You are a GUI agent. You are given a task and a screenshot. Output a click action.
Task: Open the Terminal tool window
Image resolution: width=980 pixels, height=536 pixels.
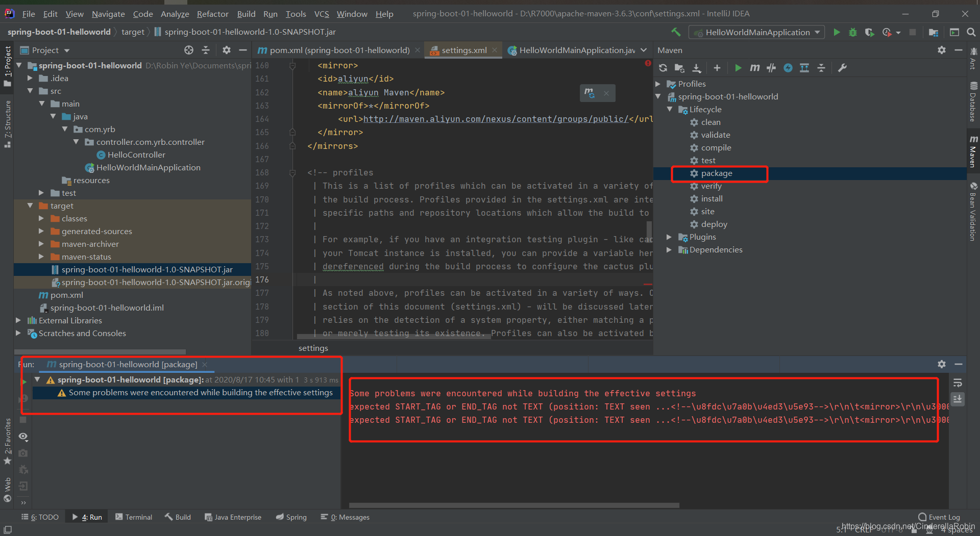(134, 517)
